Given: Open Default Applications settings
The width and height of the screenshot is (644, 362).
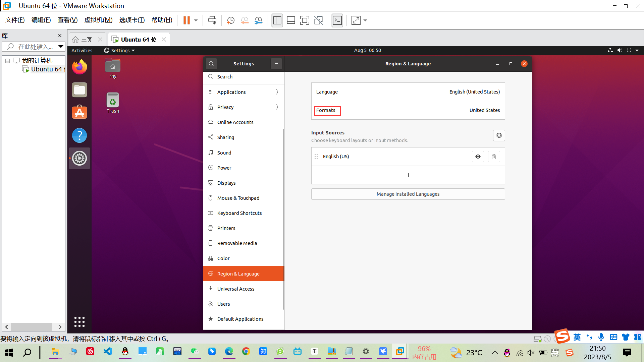Looking at the screenshot, I should point(244,319).
